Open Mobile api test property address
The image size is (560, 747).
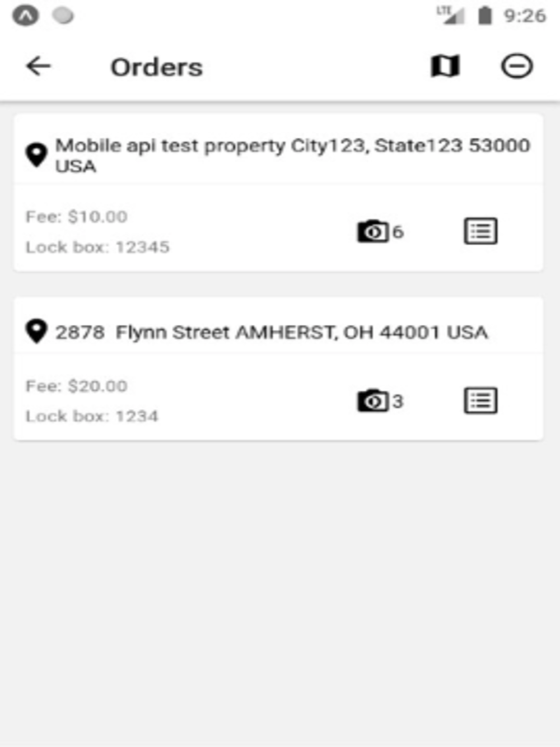point(292,155)
